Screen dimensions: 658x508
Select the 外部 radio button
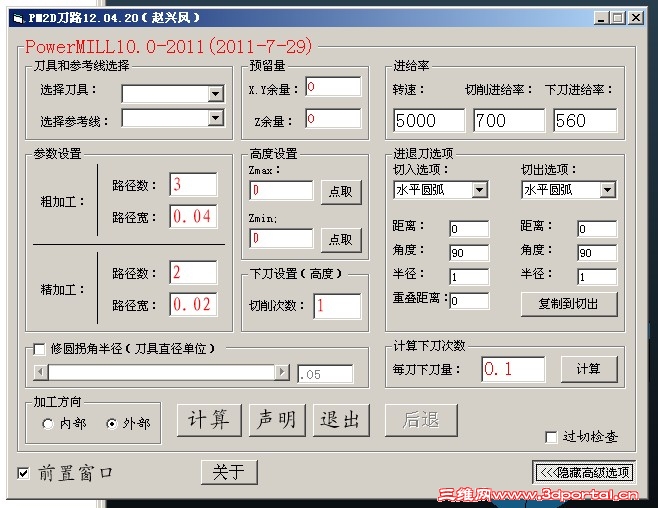click(112, 424)
